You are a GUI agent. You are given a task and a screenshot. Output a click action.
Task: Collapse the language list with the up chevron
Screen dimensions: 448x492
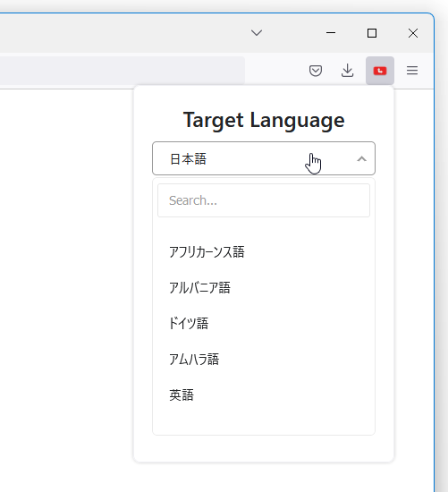pyautogui.click(x=362, y=158)
